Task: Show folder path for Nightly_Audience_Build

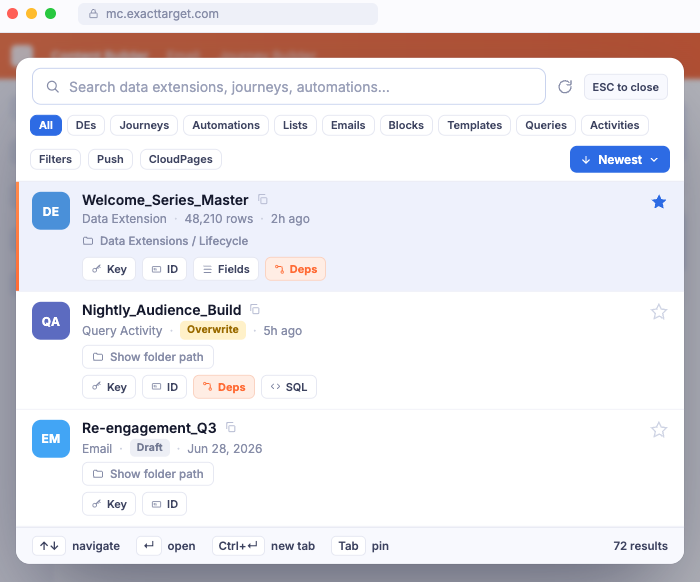Action: click(148, 357)
